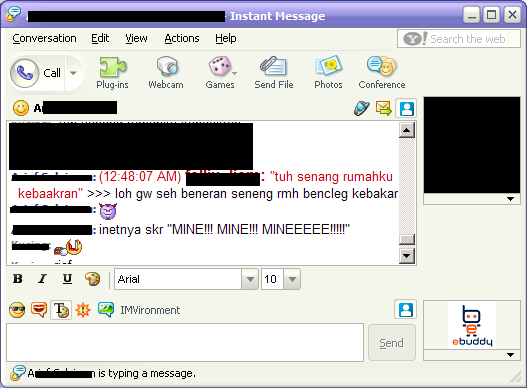The height and width of the screenshot is (388, 529).
Task: Click the typing status speech bubble icon
Action: (x=18, y=373)
